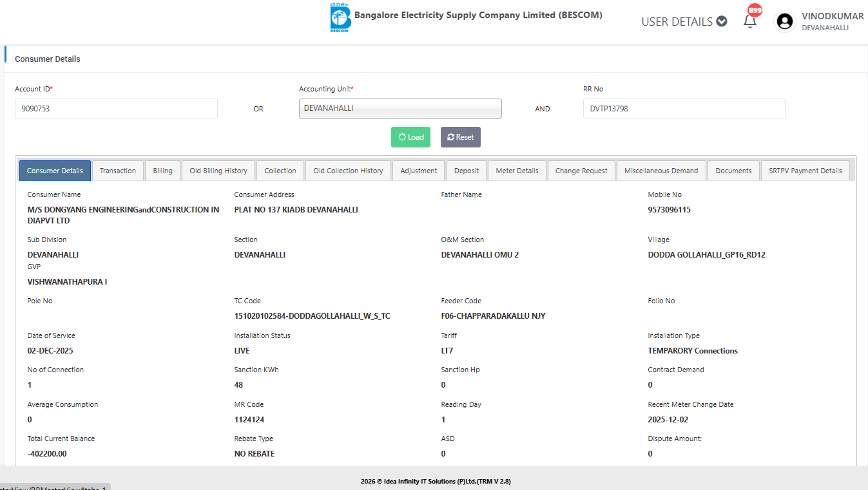Open the Change Request tab
The image size is (868, 490).
[581, 171]
